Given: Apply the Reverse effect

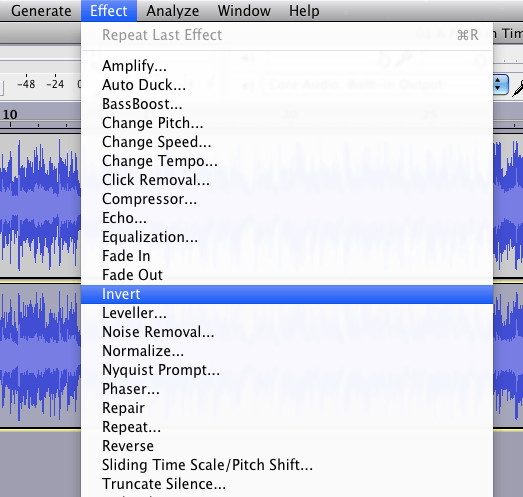Looking at the screenshot, I should coord(287,446).
